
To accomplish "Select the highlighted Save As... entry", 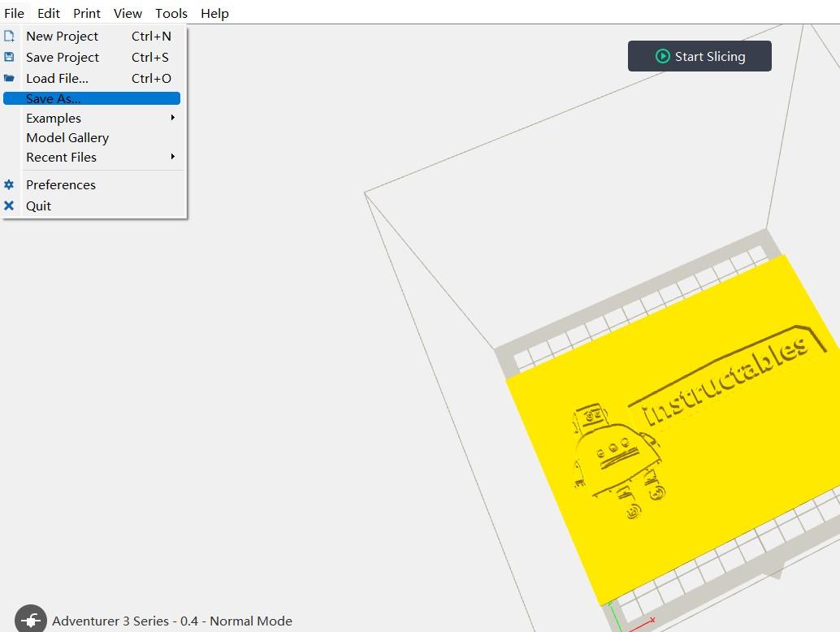I will (92, 98).
